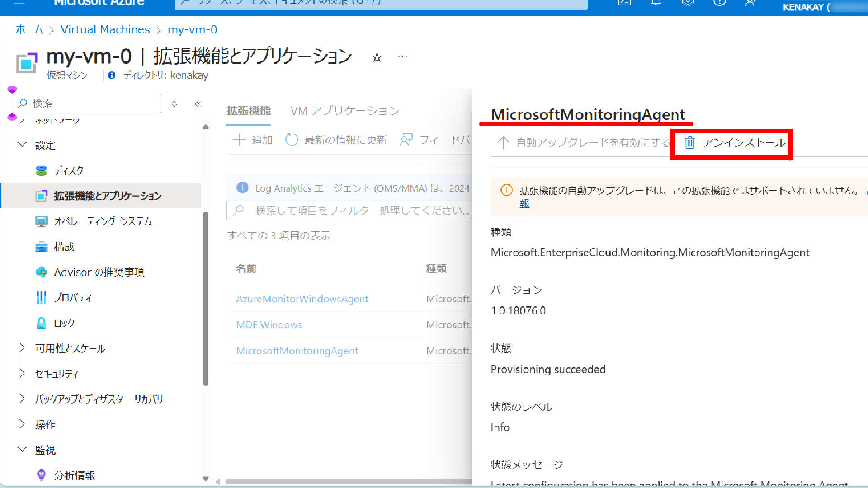Viewport: 868px width, 488px height.
Task: Click the favorite star icon beside title
Action: [x=377, y=57]
